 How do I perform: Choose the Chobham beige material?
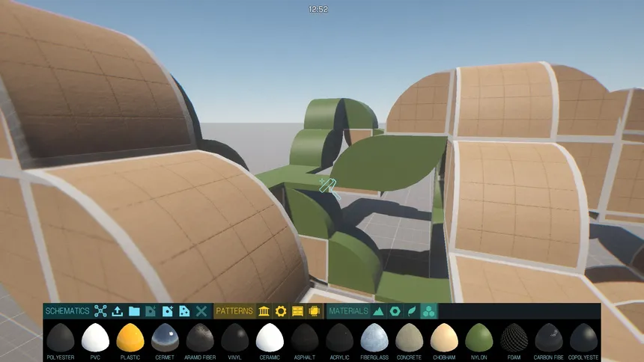444,337
